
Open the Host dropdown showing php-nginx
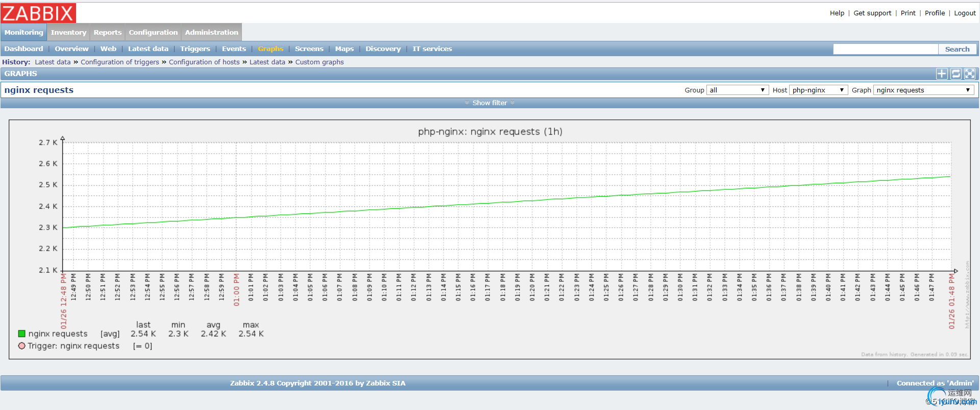pos(818,90)
